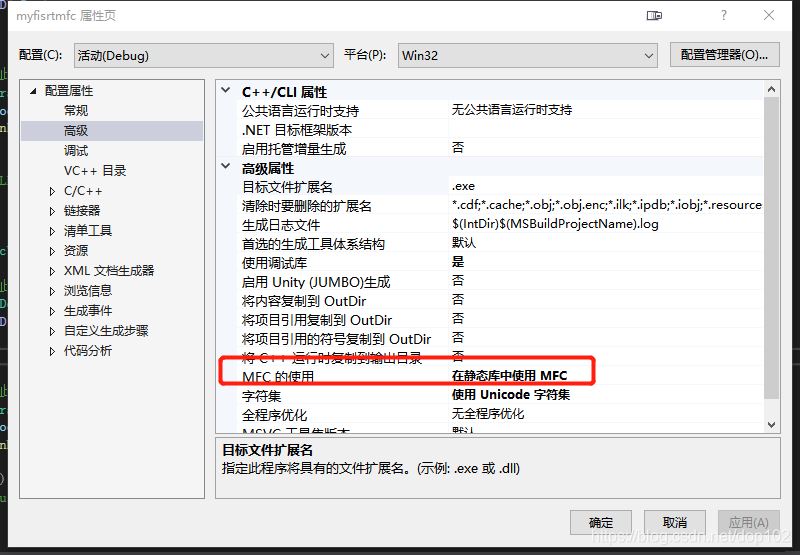Click the 在静态库中使用 MFC value
Image resolution: width=800 pixels, height=555 pixels.
pyautogui.click(x=509, y=376)
